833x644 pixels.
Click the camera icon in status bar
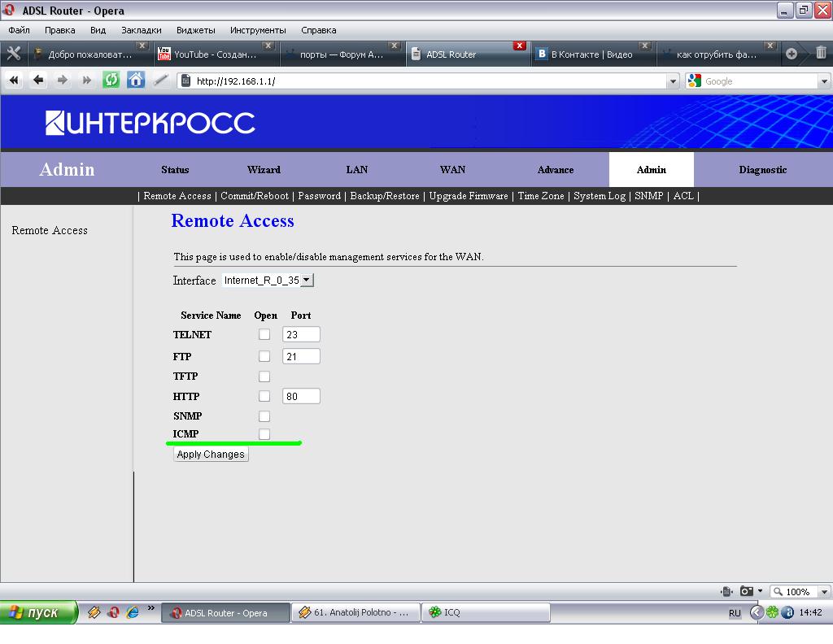747,591
